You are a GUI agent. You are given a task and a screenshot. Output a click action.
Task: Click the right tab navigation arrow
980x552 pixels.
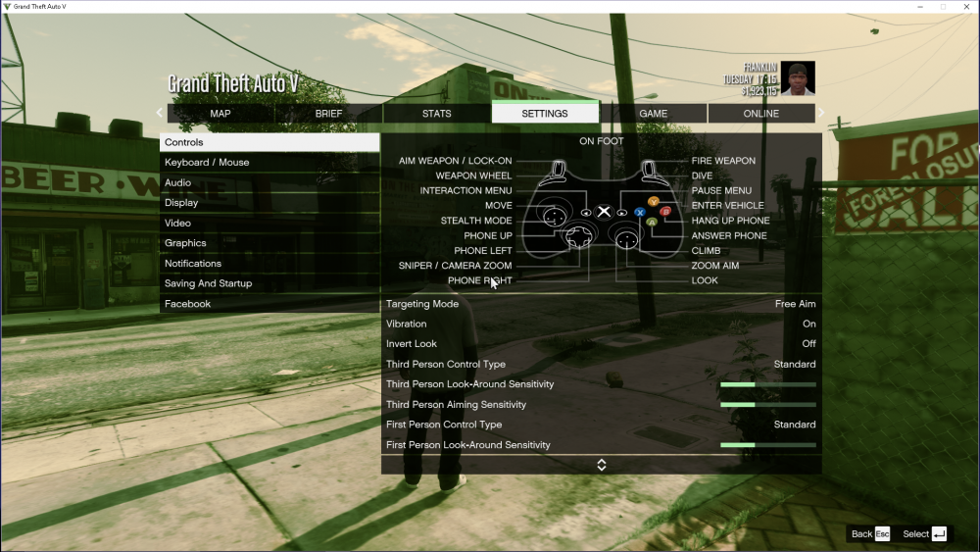point(821,113)
